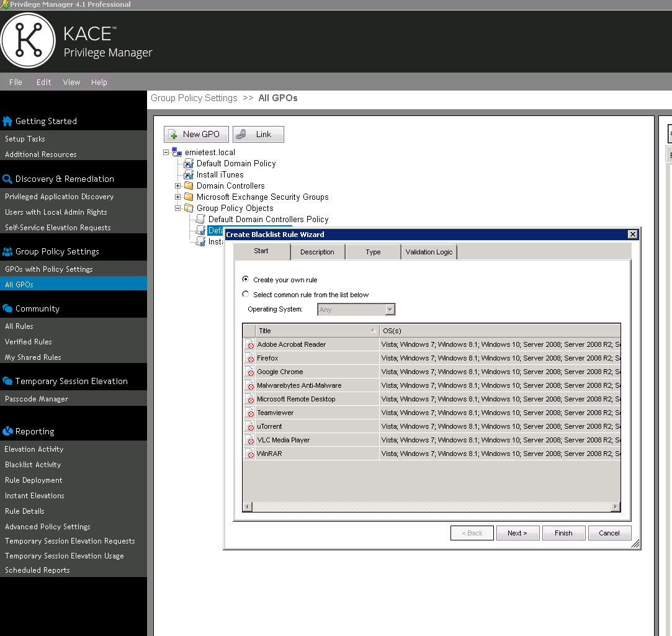Choose Select common rule from the list below
This screenshot has height=636, width=672.
tap(246, 293)
